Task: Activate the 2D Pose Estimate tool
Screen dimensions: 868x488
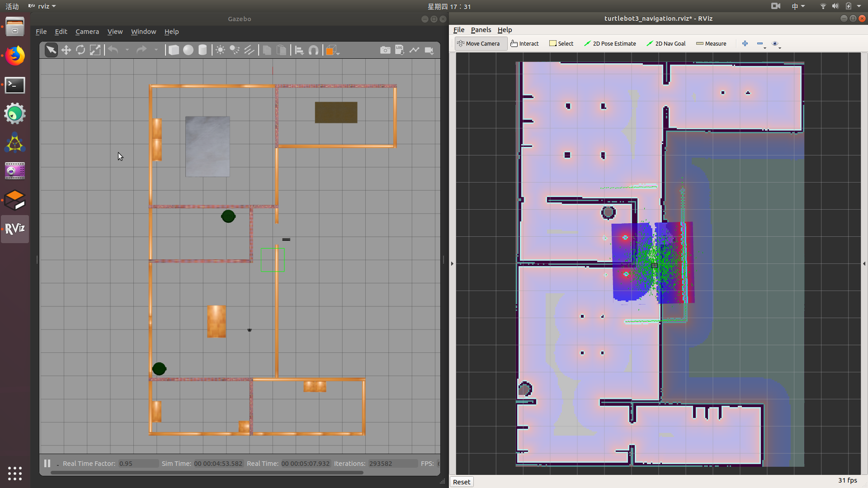Action: point(610,43)
